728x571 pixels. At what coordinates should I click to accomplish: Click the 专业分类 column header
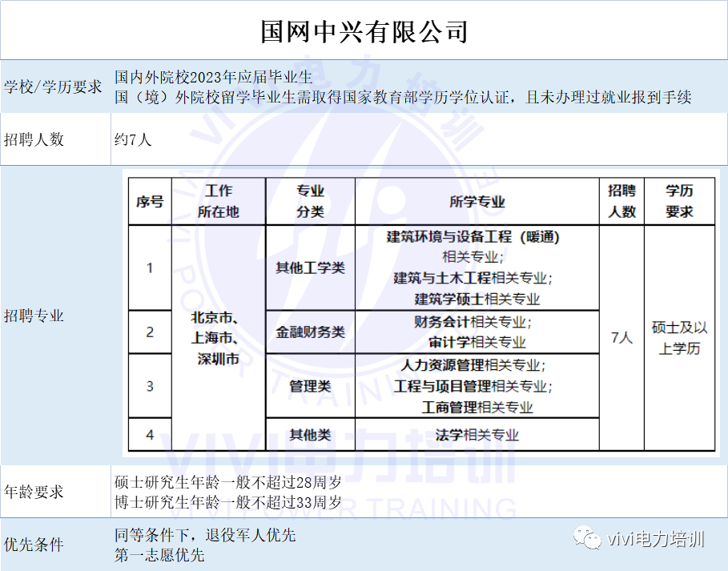click(x=310, y=201)
